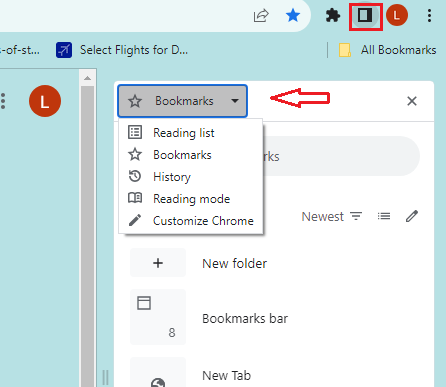The width and height of the screenshot is (446, 387).
Task: Click the New folder plus button
Action: click(158, 263)
